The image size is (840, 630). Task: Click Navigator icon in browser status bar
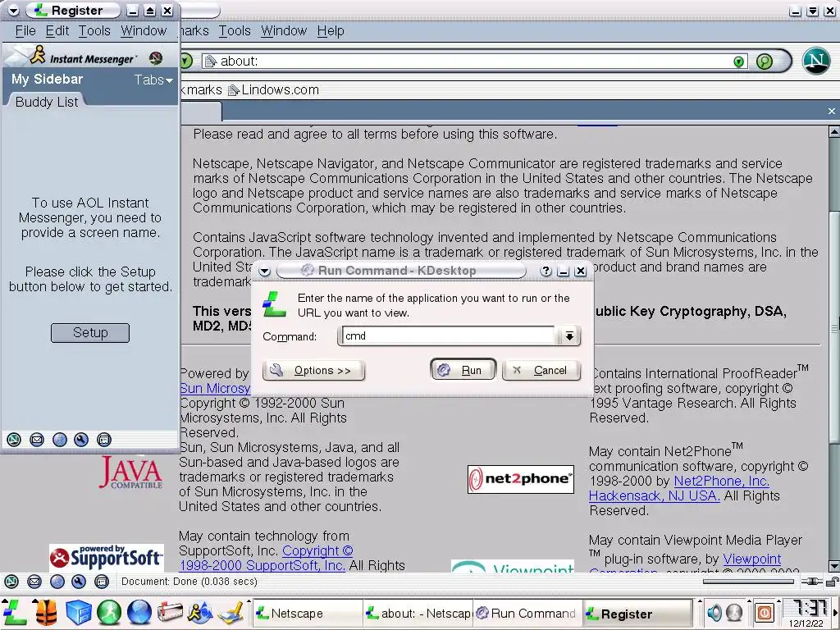click(x=11, y=582)
